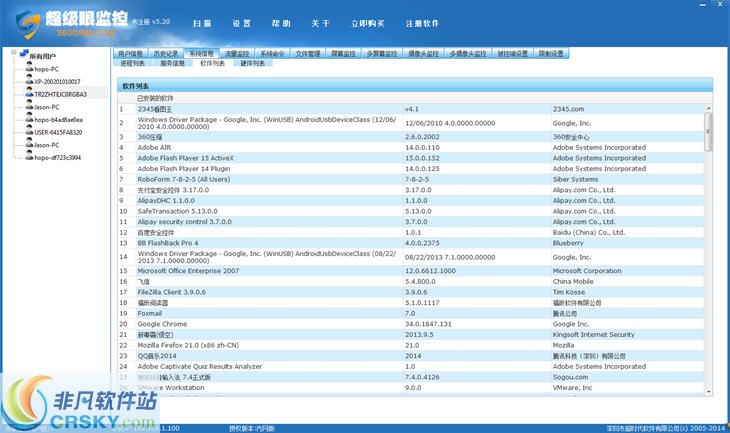The height and width of the screenshot is (433, 730).
Task: Select the QQ音乐2014 row
Action: [411, 356]
